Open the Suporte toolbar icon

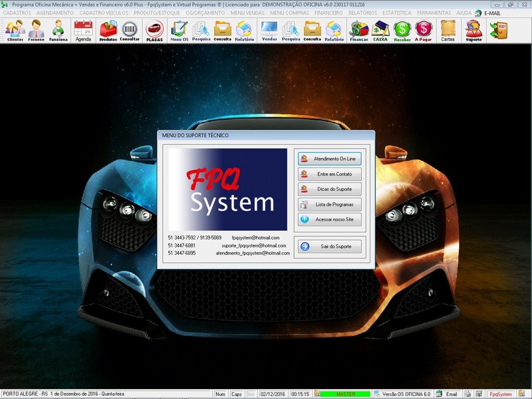[473, 31]
